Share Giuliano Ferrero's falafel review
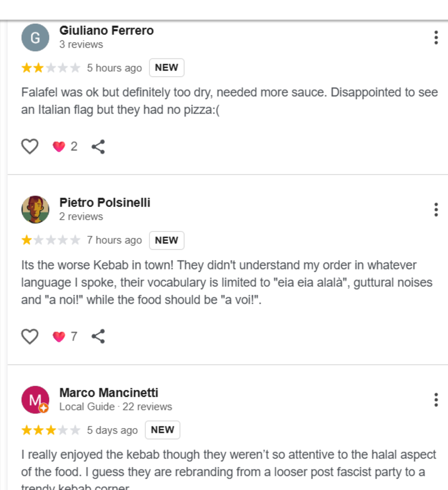This screenshot has height=490, width=448. pos(98,147)
